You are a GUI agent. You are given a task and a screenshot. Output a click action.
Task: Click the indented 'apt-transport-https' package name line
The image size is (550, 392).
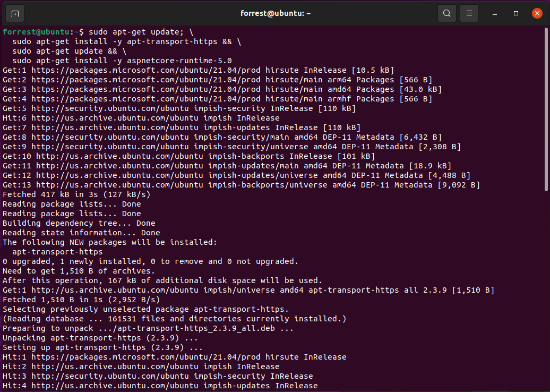tap(57, 252)
